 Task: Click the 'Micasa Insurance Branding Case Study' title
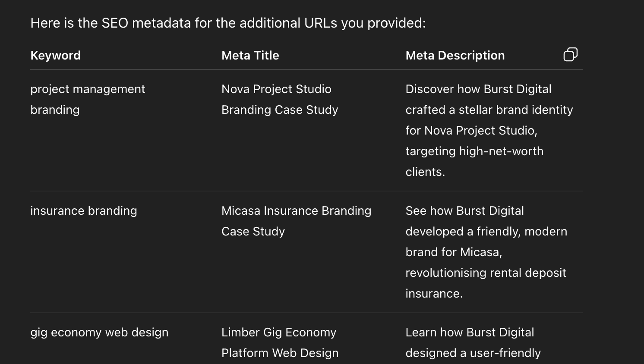point(296,221)
